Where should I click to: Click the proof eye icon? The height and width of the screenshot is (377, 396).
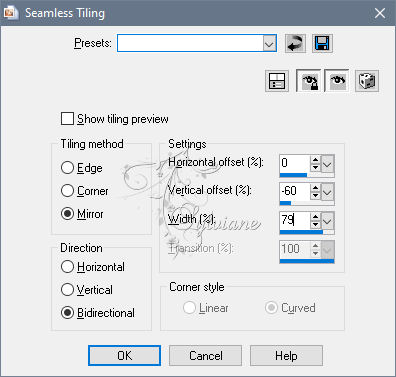[x=337, y=81]
